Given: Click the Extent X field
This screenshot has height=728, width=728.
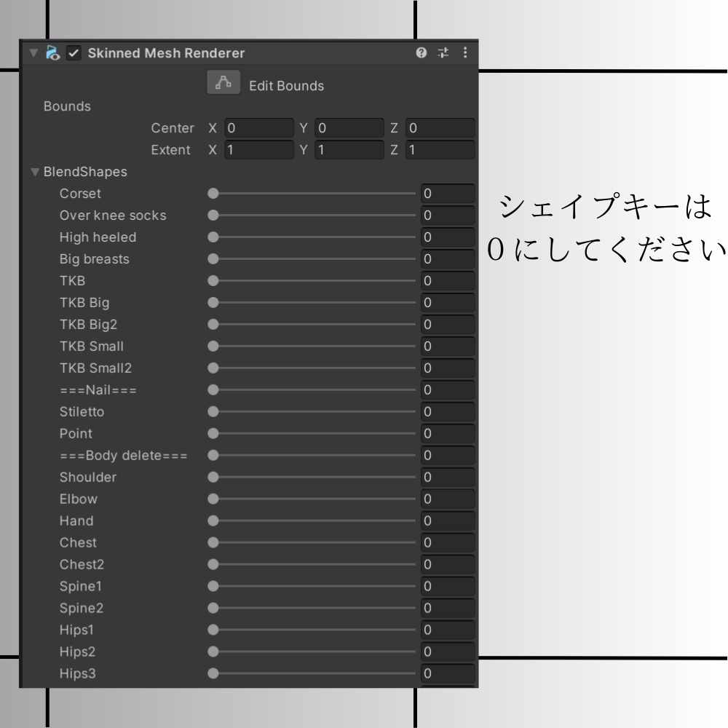Looking at the screenshot, I should coord(259,150).
